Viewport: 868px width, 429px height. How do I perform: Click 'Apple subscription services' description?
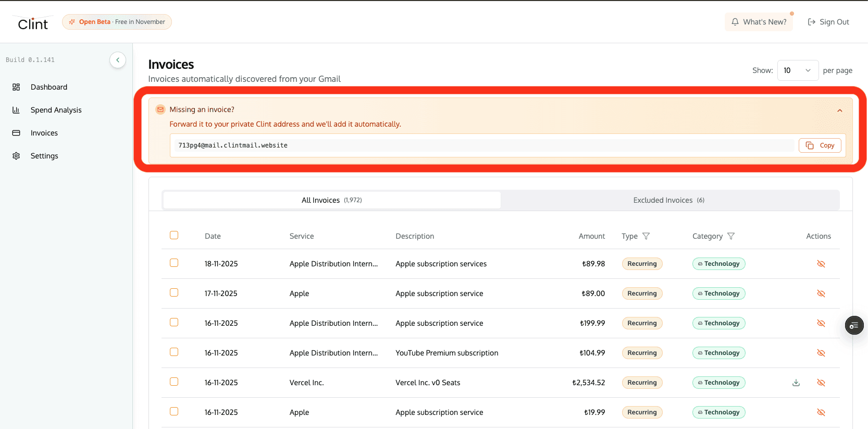point(441,264)
